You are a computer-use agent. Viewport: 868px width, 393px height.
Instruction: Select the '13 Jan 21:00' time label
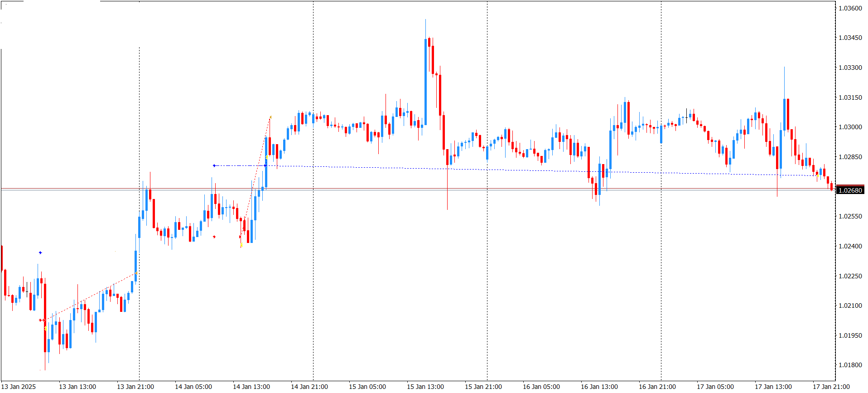point(135,387)
